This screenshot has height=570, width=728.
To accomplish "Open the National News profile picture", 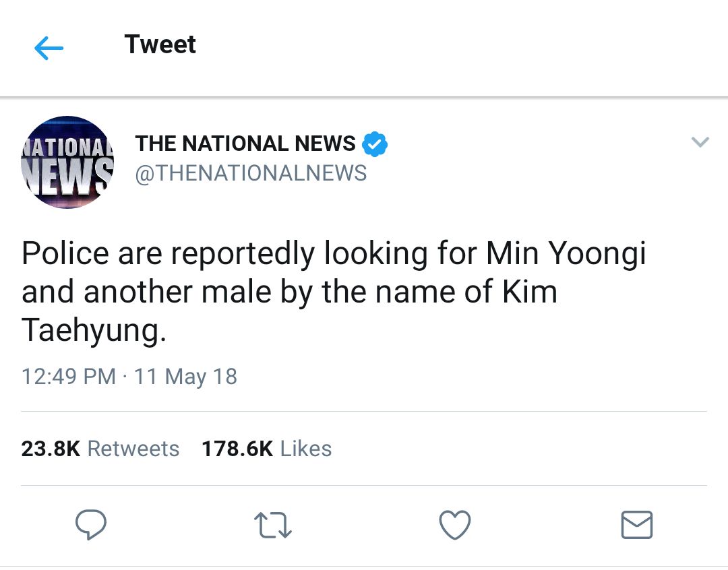I will [67, 162].
